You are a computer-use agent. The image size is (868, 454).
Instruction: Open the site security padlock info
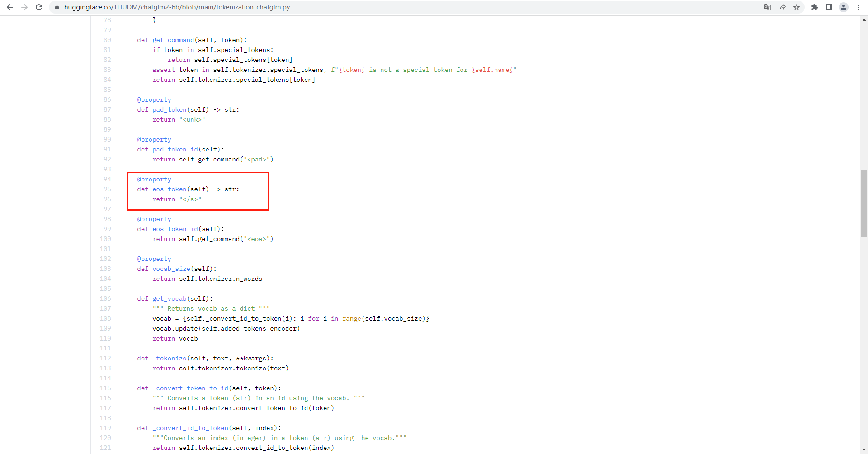click(x=57, y=7)
